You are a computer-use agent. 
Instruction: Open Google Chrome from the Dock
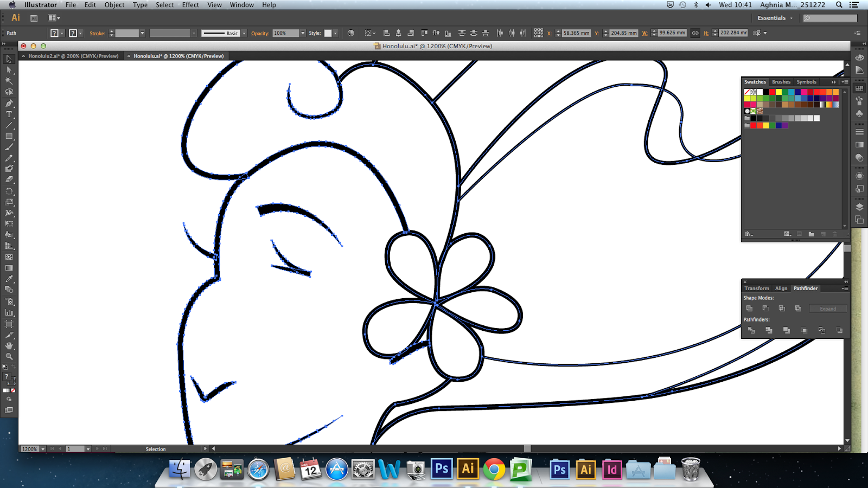tap(494, 470)
